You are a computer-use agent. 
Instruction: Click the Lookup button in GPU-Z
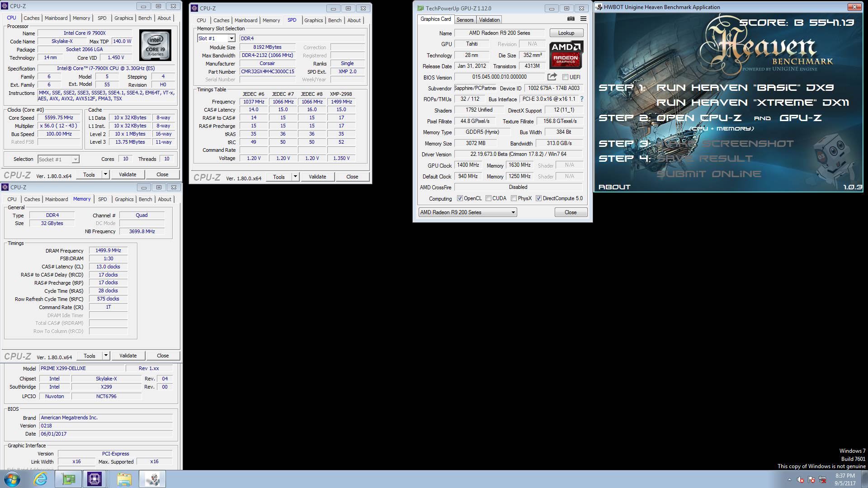click(566, 33)
